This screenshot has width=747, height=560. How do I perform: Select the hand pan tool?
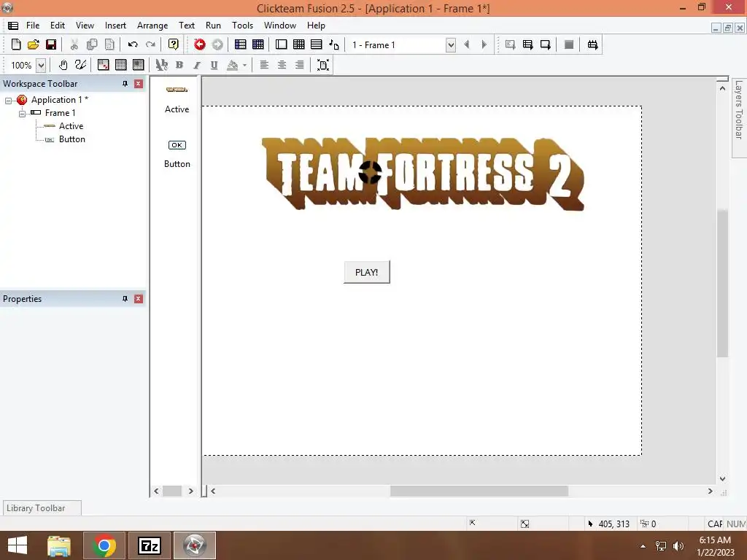click(63, 65)
